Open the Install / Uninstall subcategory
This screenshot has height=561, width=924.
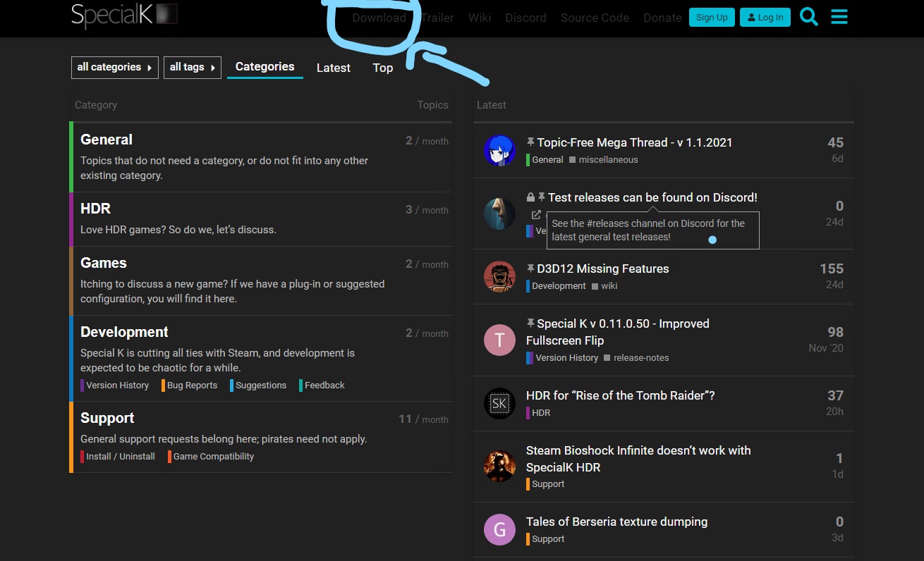(120, 457)
